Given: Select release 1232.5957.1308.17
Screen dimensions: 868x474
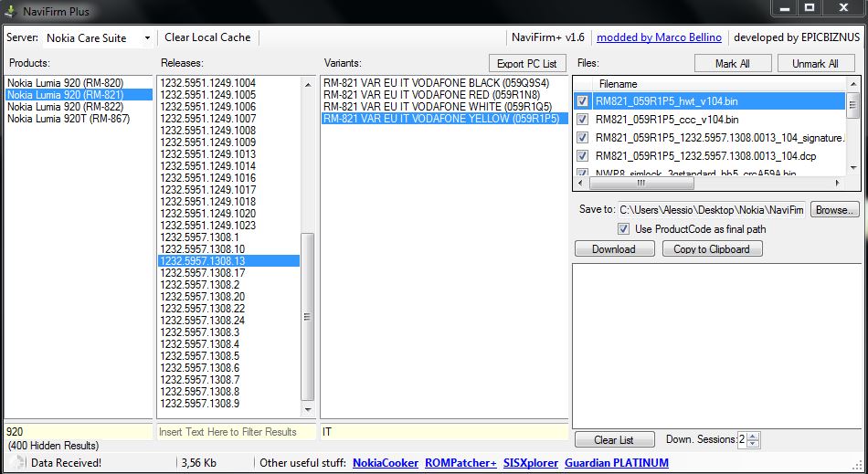Looking at the screenshot, I should [228, 273].
